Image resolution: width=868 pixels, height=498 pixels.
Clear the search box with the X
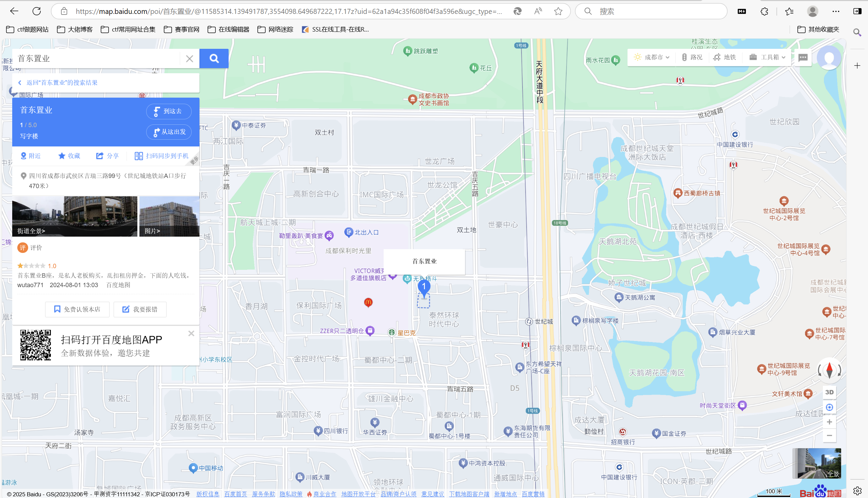tap(190, 59)
